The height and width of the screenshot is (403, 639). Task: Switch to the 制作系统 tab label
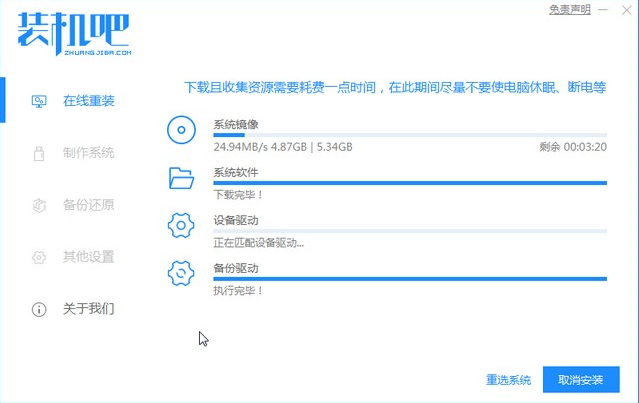88,153
